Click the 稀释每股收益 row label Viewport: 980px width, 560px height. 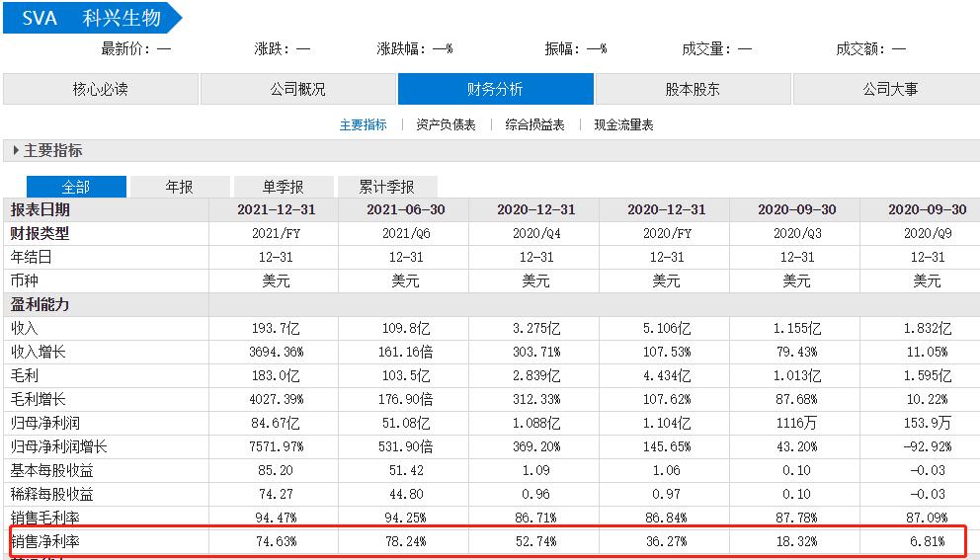[52, 495]
